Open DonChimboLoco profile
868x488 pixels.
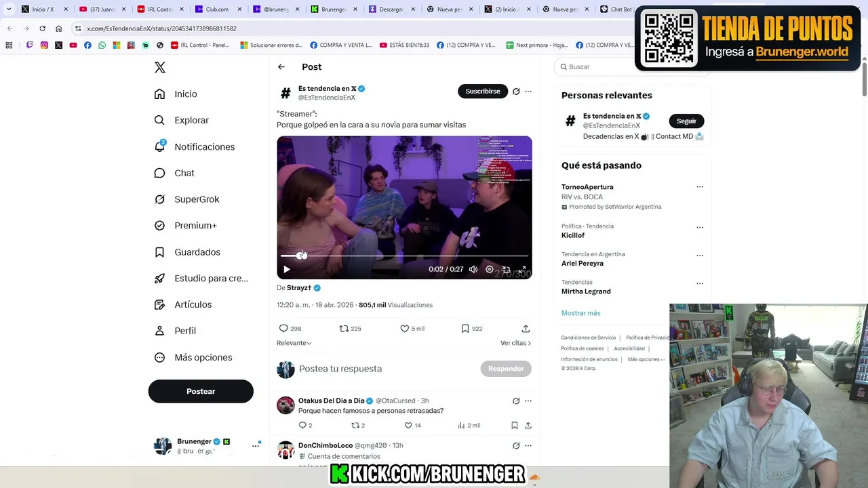(x=325, y=445)
